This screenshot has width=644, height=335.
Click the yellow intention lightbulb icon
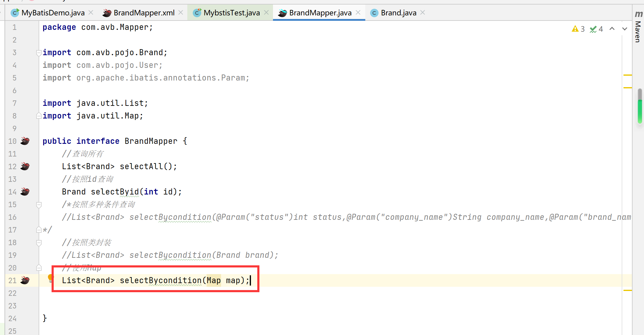50,278
